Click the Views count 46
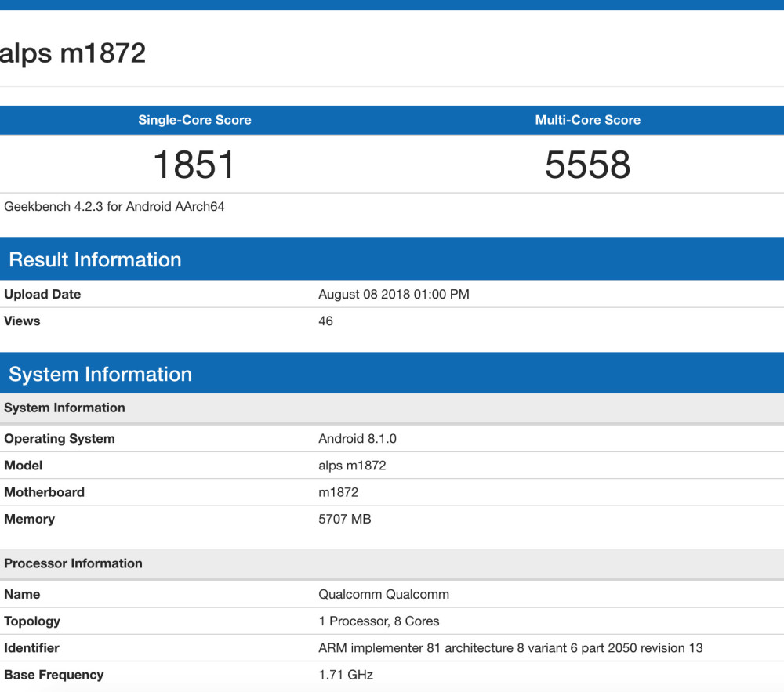Image resolution: width=784 pixels, height=692 pixels. (x=325, y=321)
